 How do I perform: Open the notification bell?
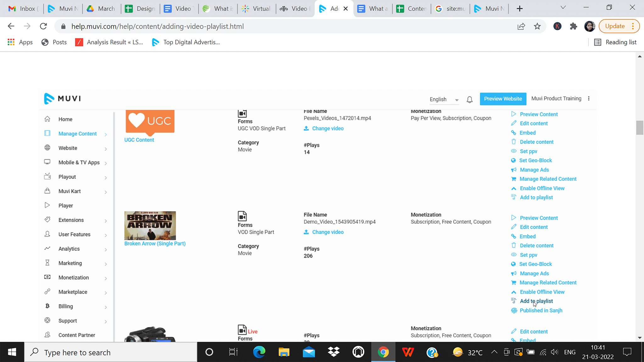pos(469,99)
